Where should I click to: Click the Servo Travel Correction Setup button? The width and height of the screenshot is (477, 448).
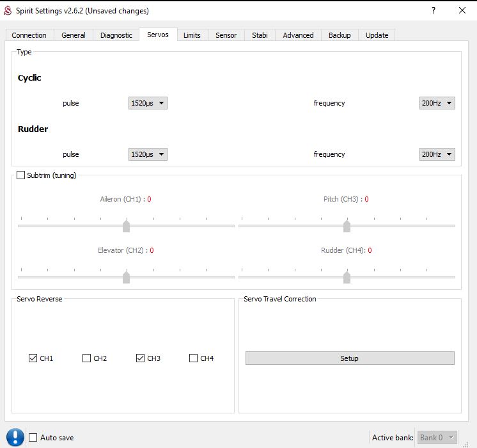click(x=350, y=358)
